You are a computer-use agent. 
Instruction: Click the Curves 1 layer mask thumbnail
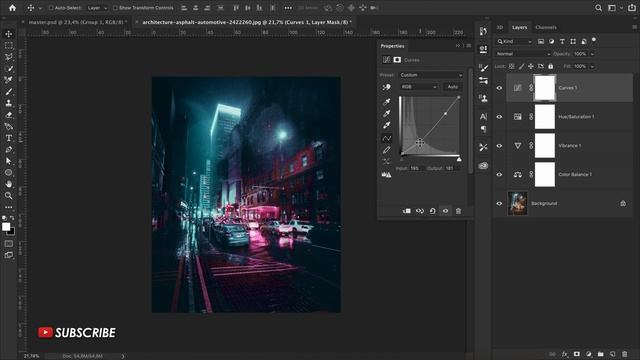click(x=545, y=88)
